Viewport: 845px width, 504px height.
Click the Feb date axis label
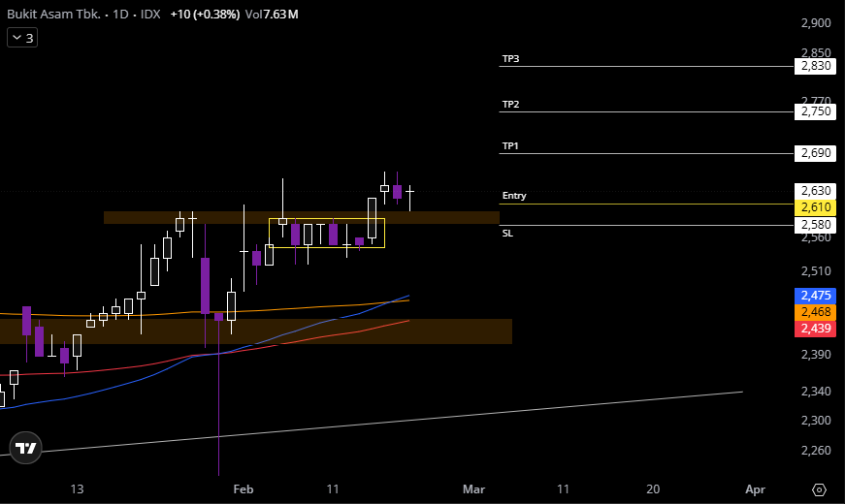[x=244, y=489]
